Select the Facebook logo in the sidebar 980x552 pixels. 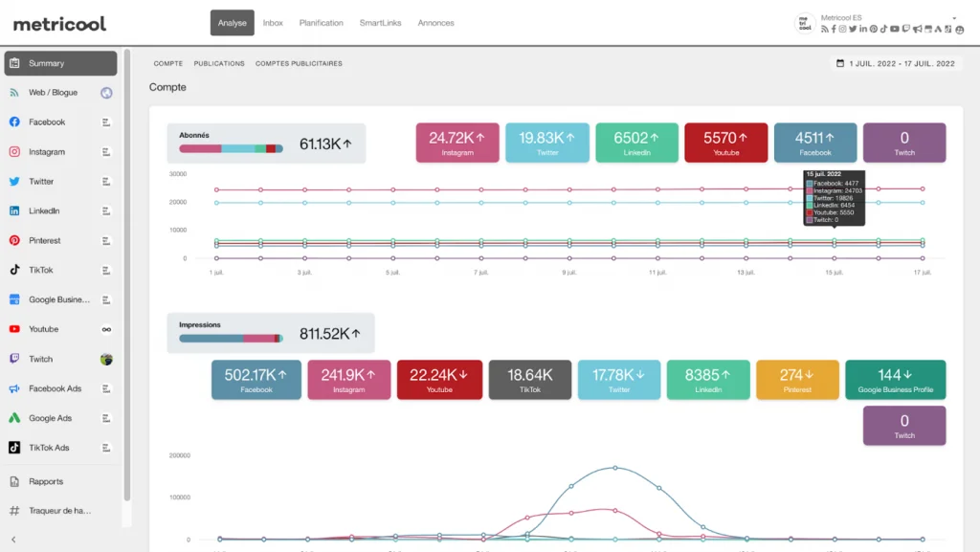click(14, 121)
